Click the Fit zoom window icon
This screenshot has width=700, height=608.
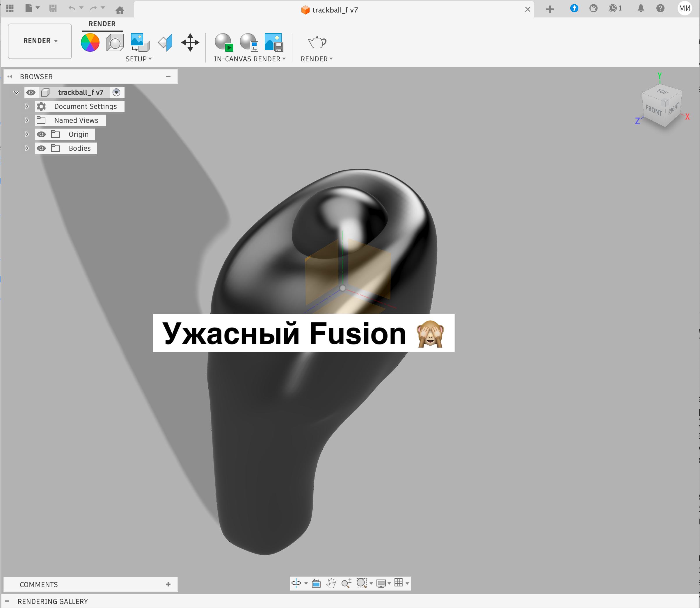click(362, 583)
